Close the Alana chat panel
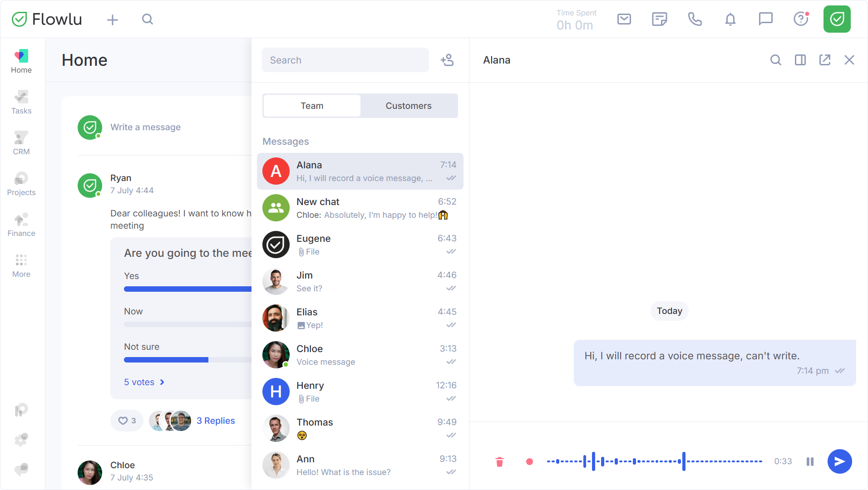This screenshot has width=868, height=490. (849, 60)
